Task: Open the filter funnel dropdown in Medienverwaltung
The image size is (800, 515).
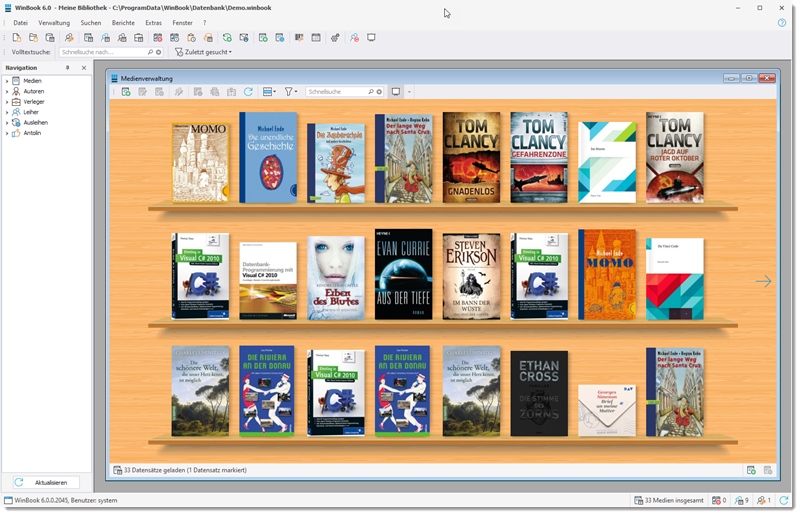Action: 291,92
